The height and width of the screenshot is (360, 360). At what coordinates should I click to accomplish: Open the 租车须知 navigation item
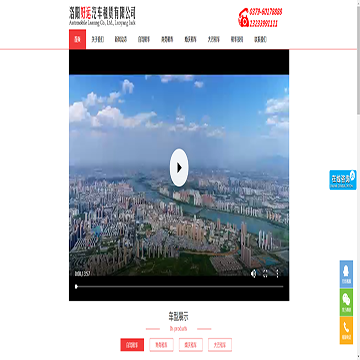pos(237,39)
